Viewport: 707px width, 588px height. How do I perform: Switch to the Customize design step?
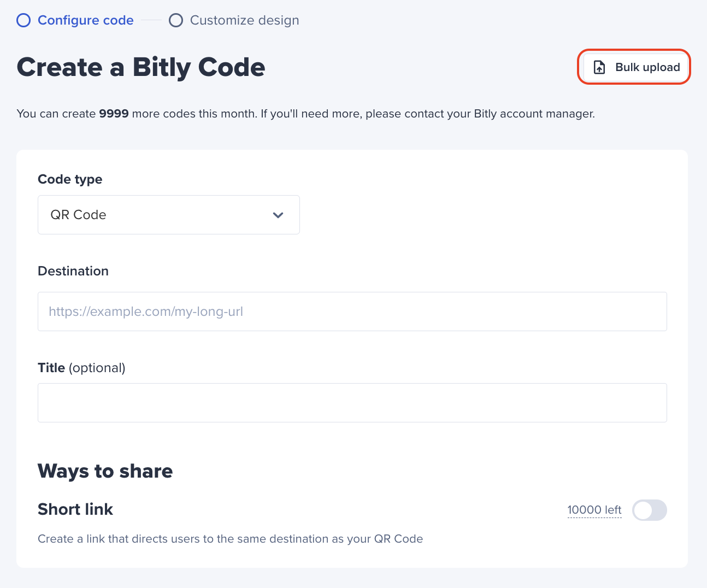[245, 20]
